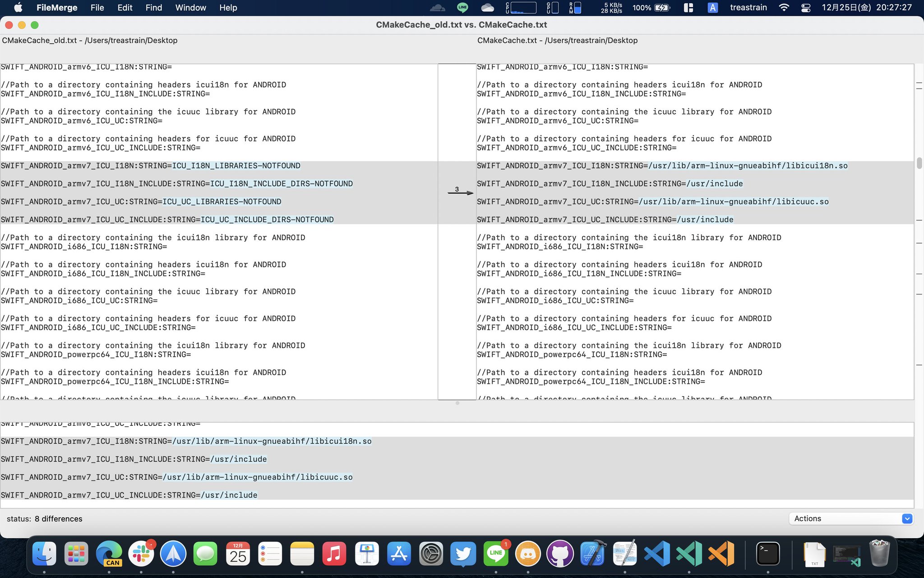Open Terminal from the Dock

[767, 554]
